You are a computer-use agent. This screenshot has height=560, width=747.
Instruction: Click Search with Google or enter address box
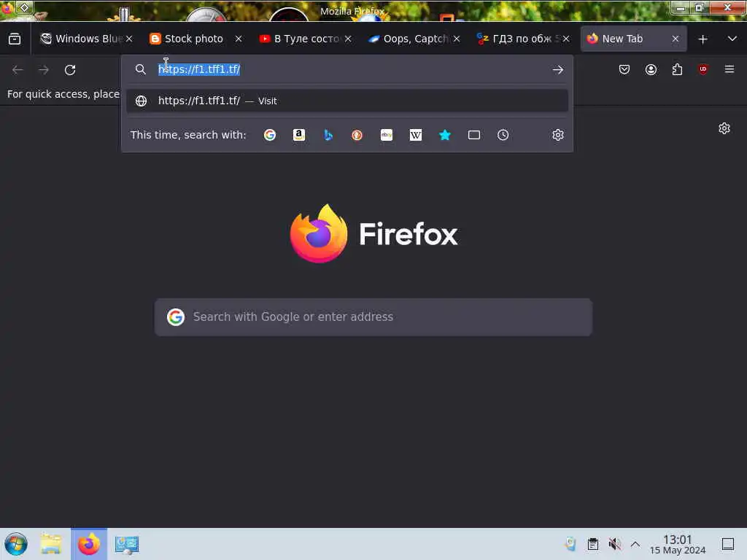(373, 317)
